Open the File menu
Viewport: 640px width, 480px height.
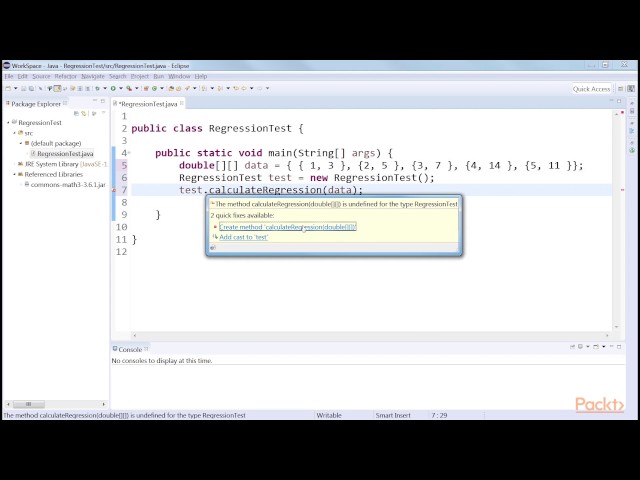tap(9, 76)
